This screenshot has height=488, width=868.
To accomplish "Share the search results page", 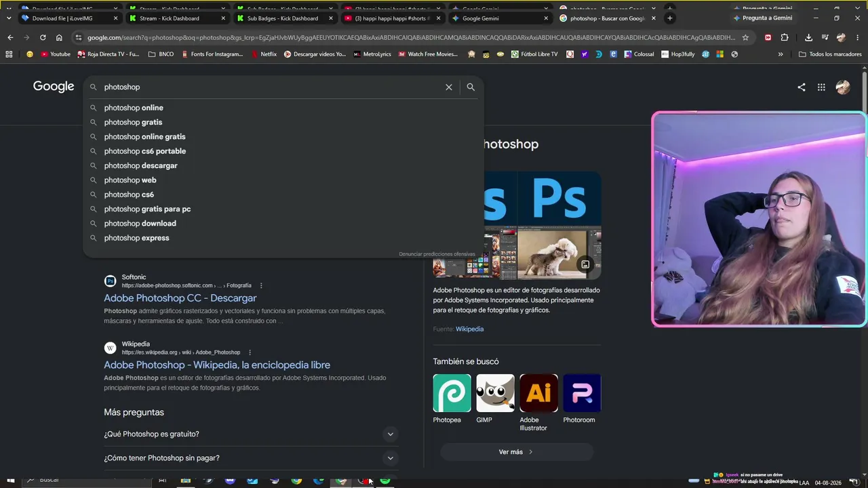I will (802, 87).
